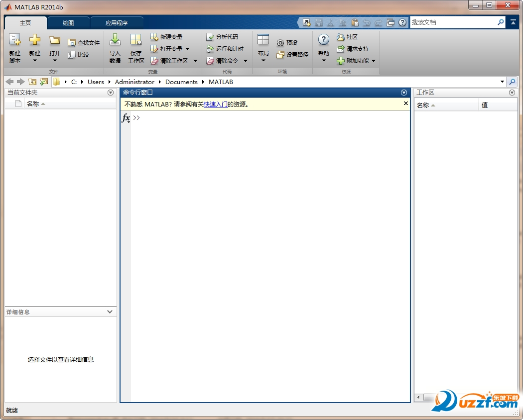Click the 快速入门 link
The height and width of the screenshot is (420, 523).
click(x=216, y=105)
